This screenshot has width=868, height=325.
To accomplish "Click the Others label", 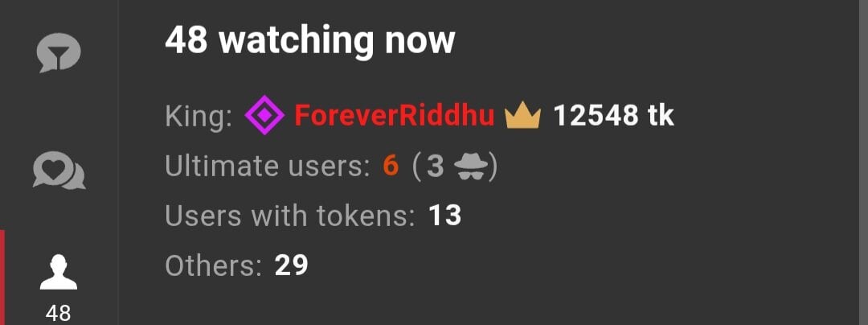I will click(214, 265).
